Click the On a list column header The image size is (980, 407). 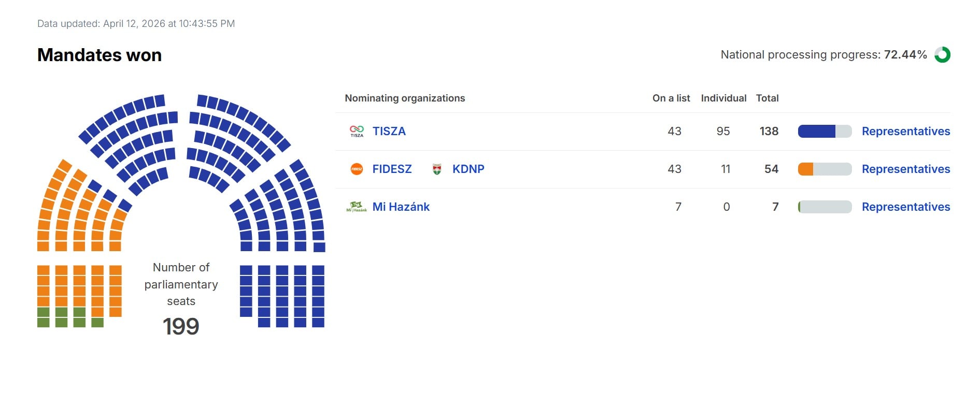671,98
